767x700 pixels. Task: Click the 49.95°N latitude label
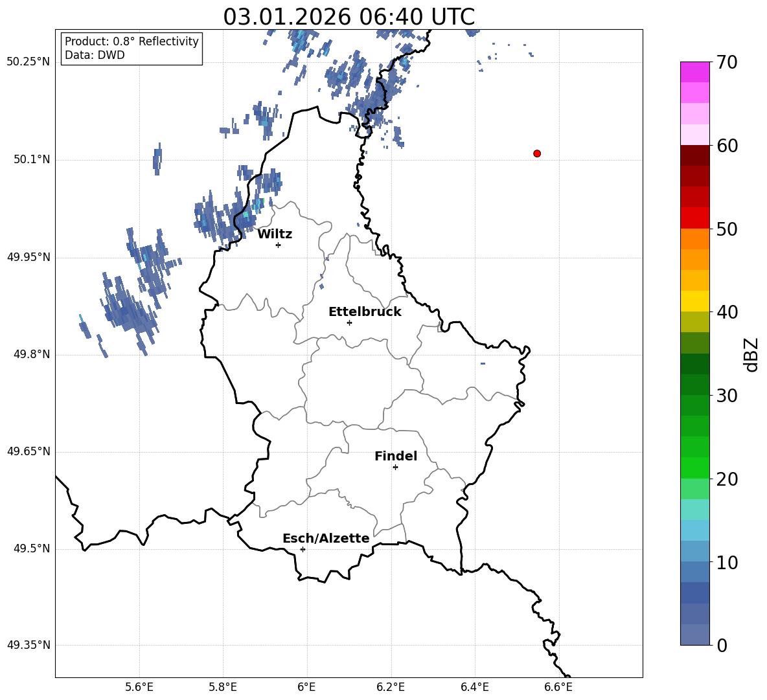pyautogui.click(x=29, y=257)
